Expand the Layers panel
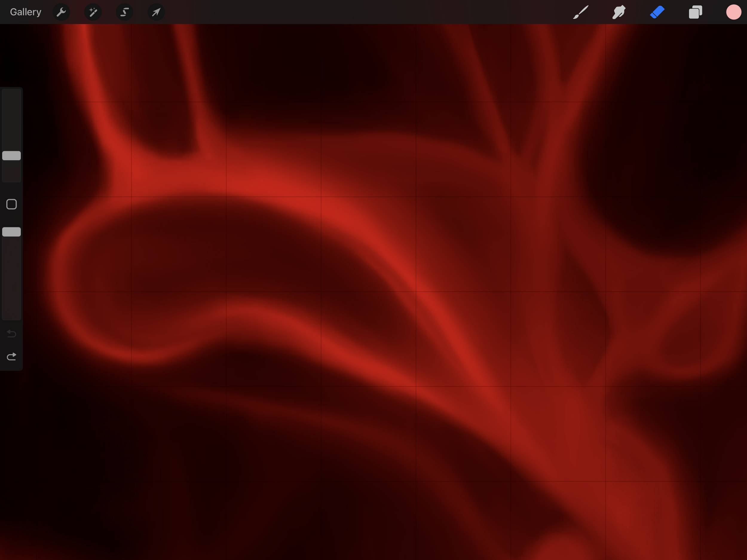This screenshot has height=560, width=747. (695, 12)
